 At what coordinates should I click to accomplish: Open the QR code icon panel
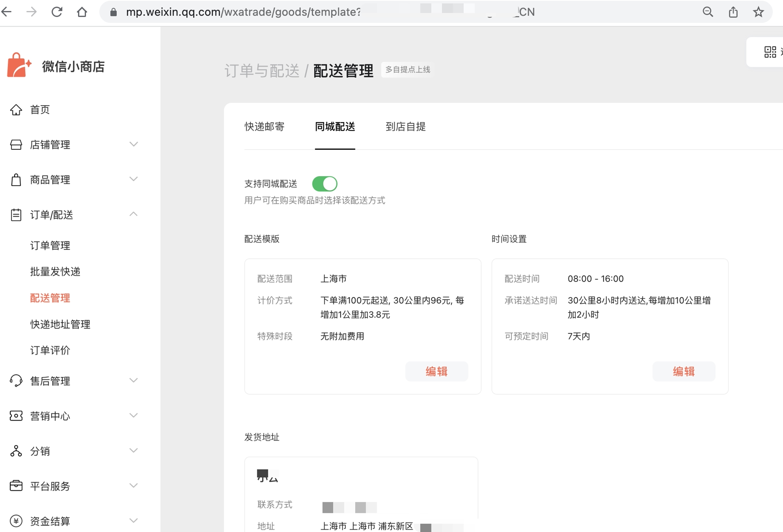[770, 52]
